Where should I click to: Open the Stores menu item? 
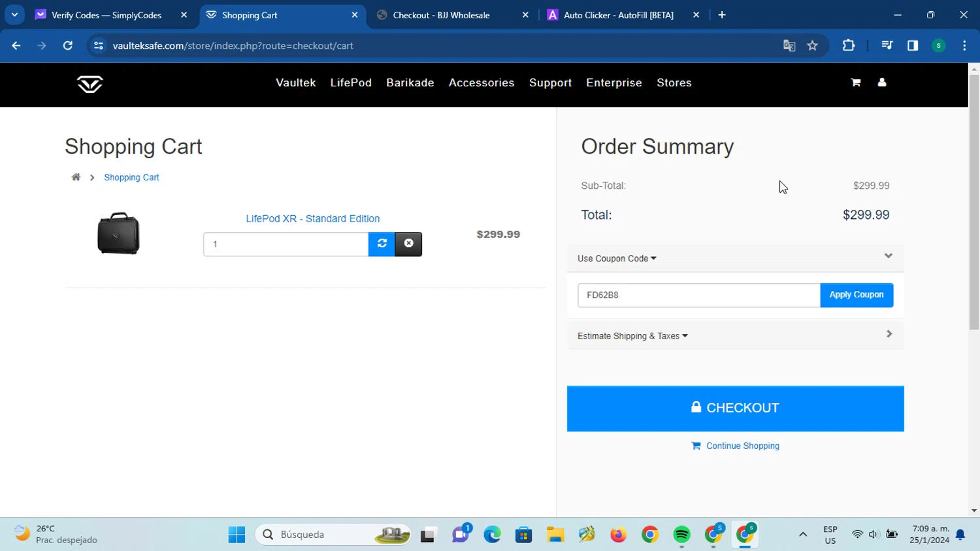coord(674,83)
